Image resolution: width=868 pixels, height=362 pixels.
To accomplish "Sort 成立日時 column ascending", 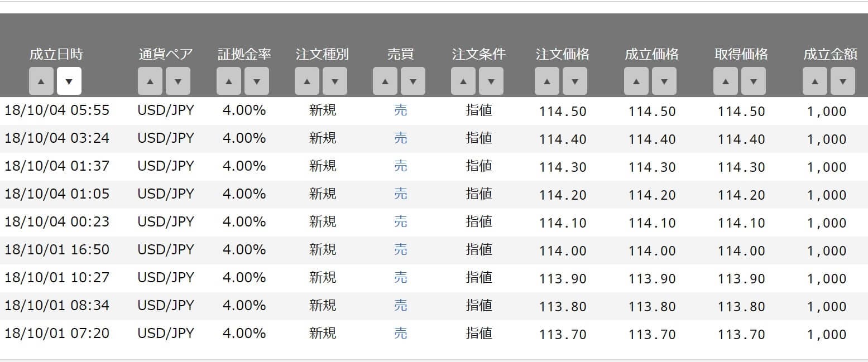I will (41, 81).
